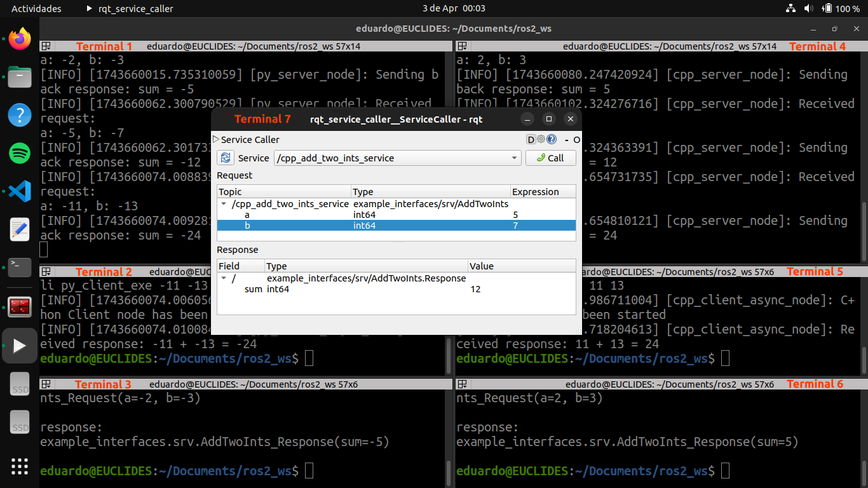The width and height of the screenshot is (868, 488).
Task: Open the Files manager from the dock
Action: pos(20,77)
